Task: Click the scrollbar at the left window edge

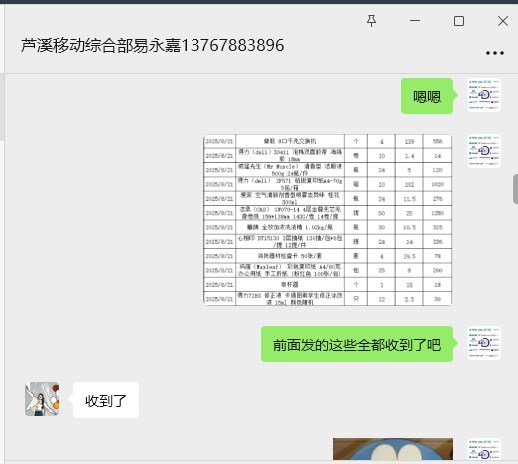Action: tap(2, 107)
